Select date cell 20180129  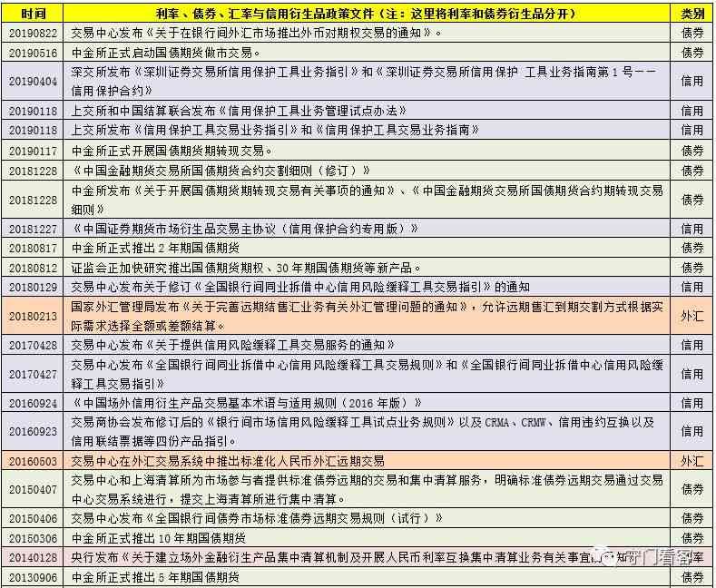(33, 287)
